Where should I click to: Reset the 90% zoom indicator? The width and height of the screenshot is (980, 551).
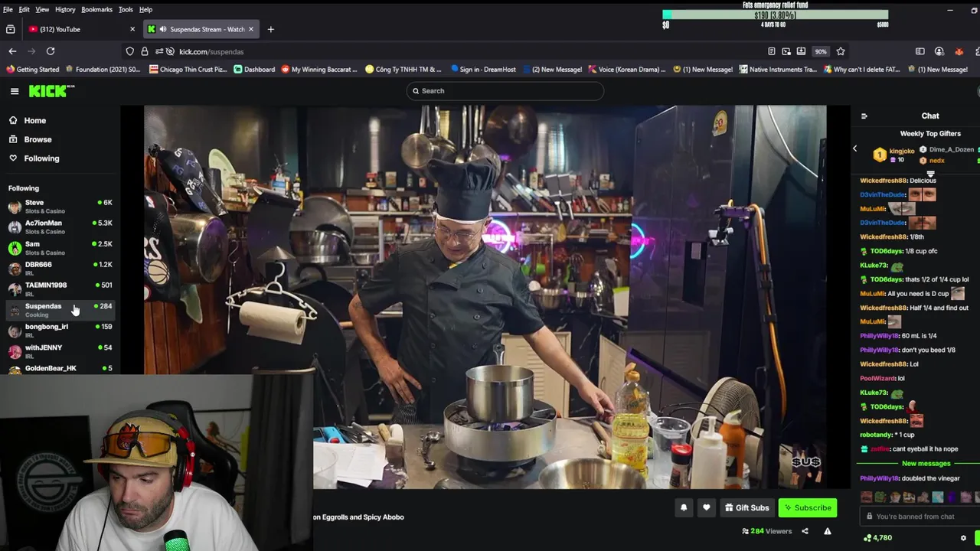(821, 51)
